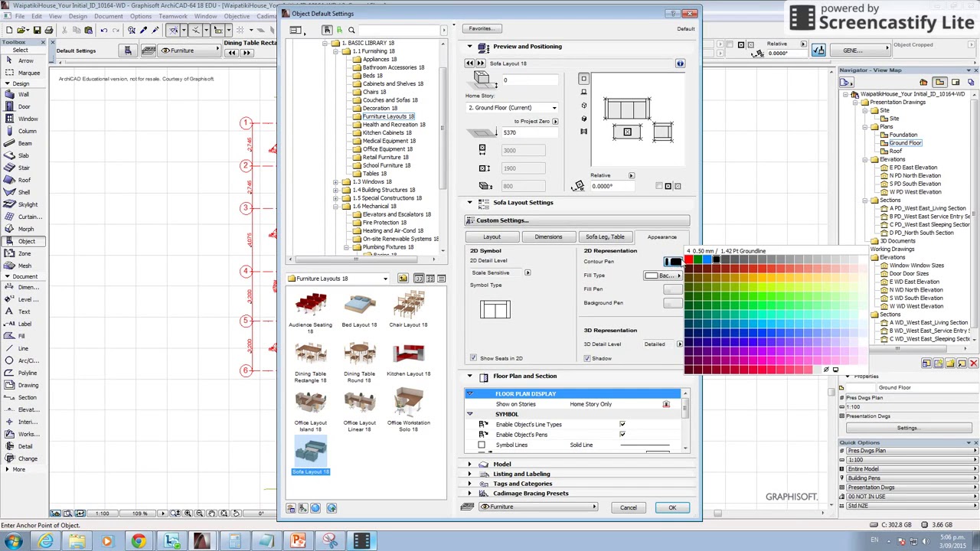The width and height of the screenshot is (980, 551).
Task: Expand the Model panel
Action: point(469,464)
